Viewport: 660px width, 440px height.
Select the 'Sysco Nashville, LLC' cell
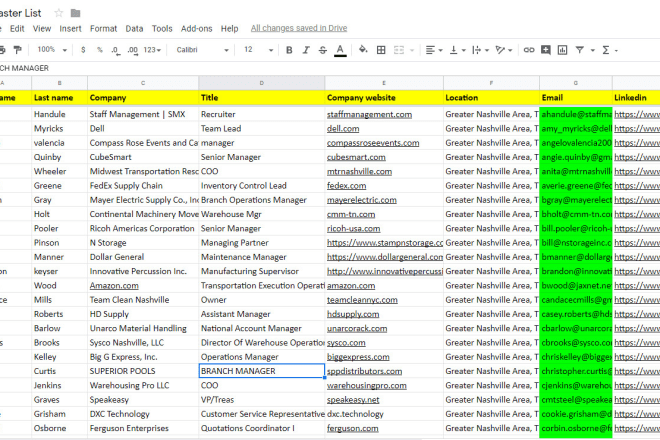coord(143,343)
